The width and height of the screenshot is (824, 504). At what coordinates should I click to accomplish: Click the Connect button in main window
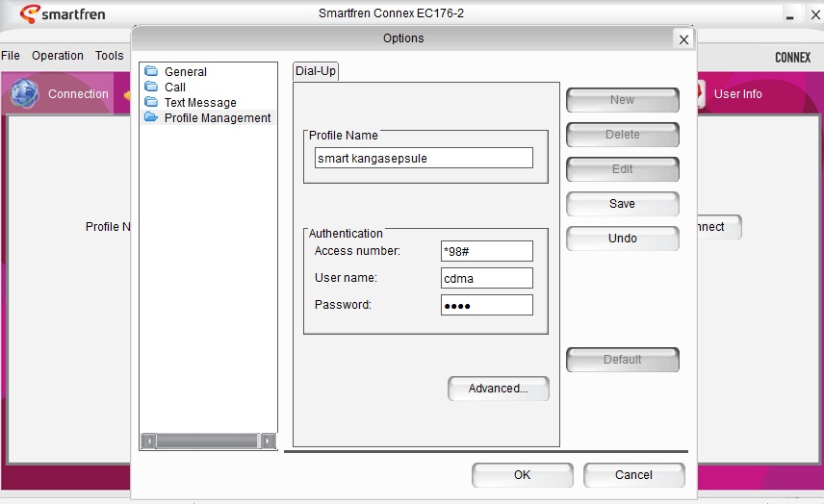tap(719, 227)
